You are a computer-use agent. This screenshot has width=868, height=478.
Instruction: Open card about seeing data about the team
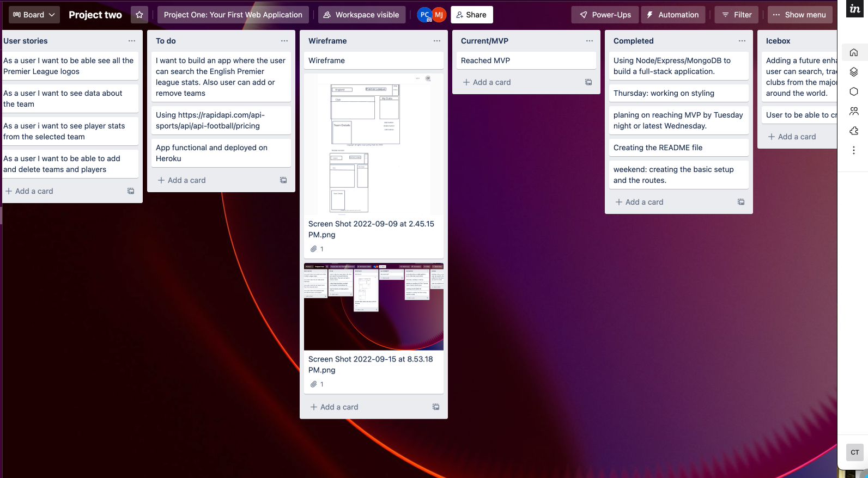tap(69, 99)
